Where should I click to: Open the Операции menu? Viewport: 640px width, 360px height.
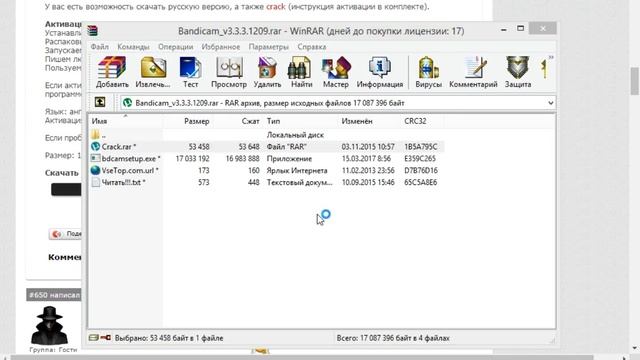pyautogui.click(x=176, y=47)
